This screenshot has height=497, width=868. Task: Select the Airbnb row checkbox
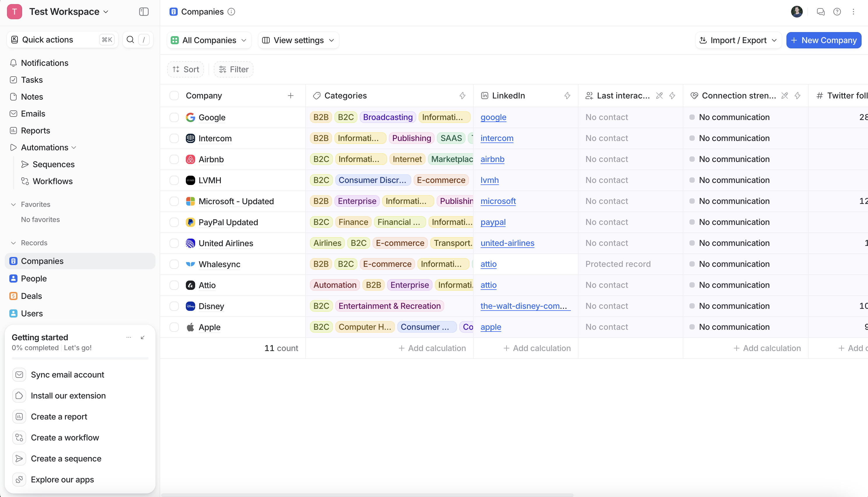click(x=174, y=159)
